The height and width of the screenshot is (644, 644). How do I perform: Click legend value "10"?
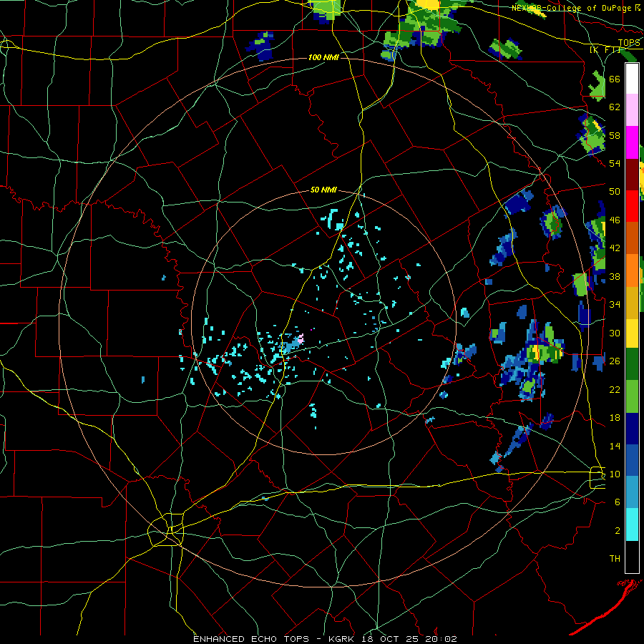[x=615, y=474]
